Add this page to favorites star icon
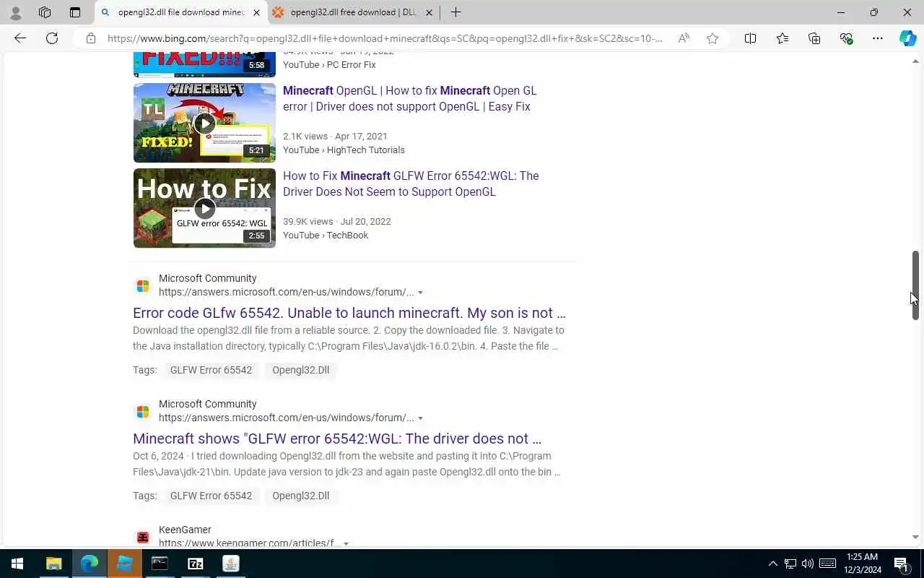The width and height of the screenshot is (924, 578). (712, 38)
